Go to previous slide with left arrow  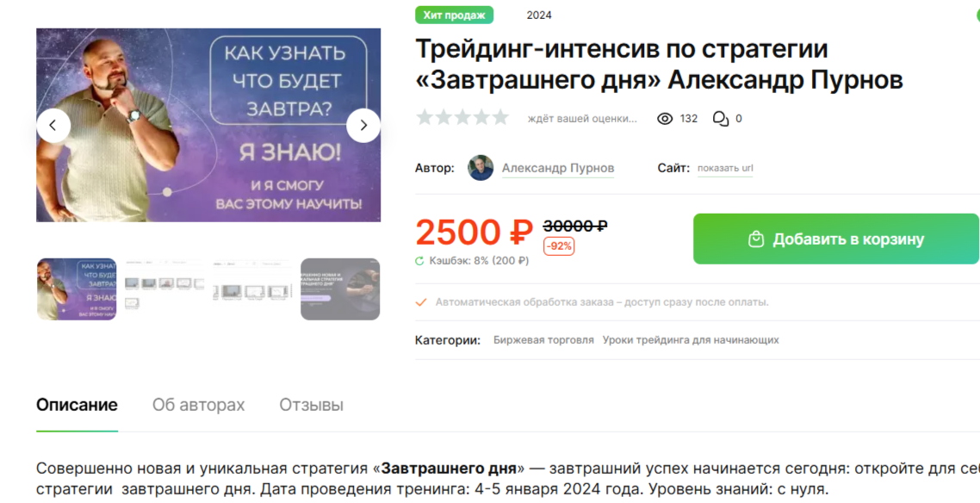[53, 126]
